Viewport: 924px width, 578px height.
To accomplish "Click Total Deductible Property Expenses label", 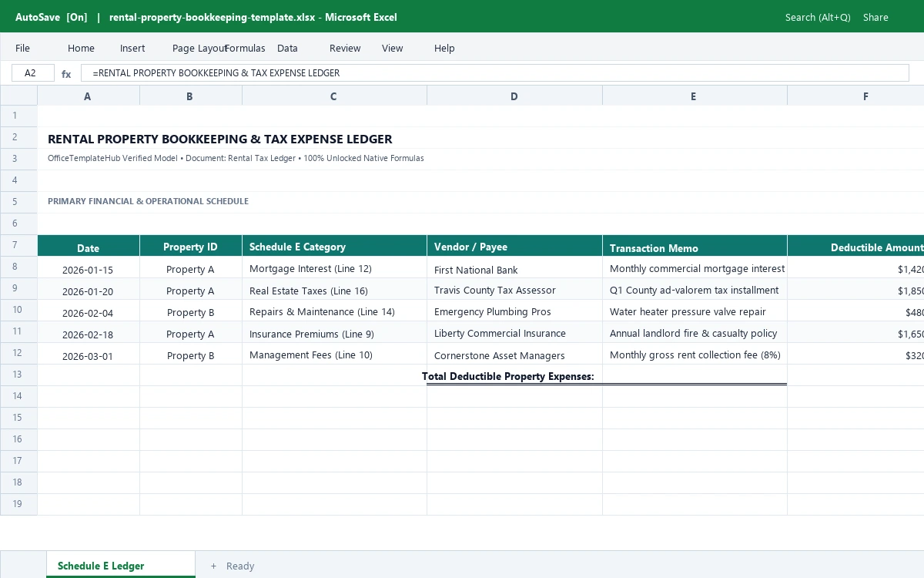I will click(508, 376).
